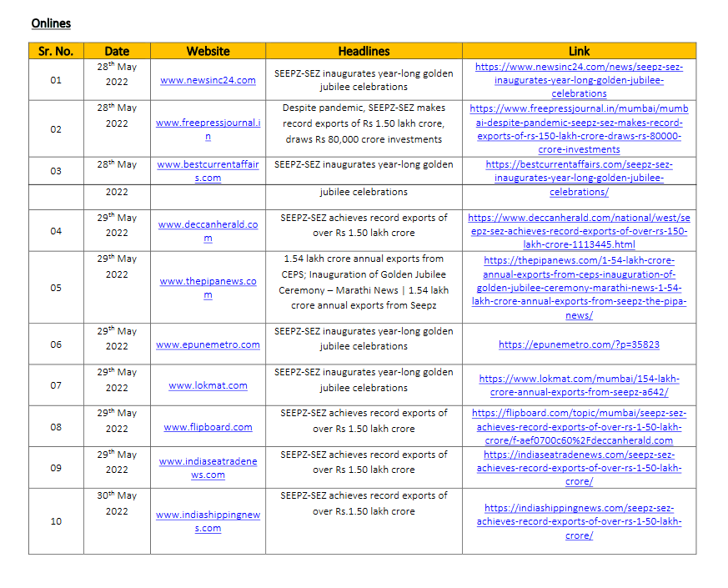
Task: Click row 09 headline about record exports
Action: (364, 462)
